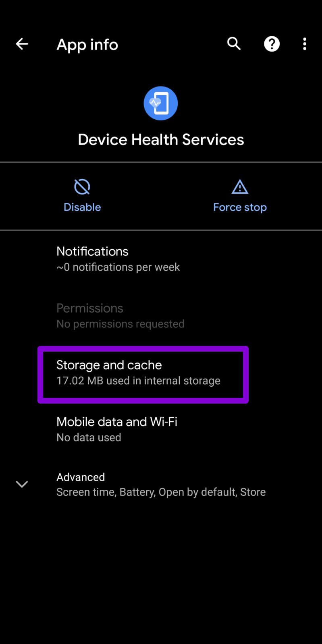The width and height of the screenshot is (322, 644).
Task: Expand the Advanced section label
Action: (x=81, y=477)
